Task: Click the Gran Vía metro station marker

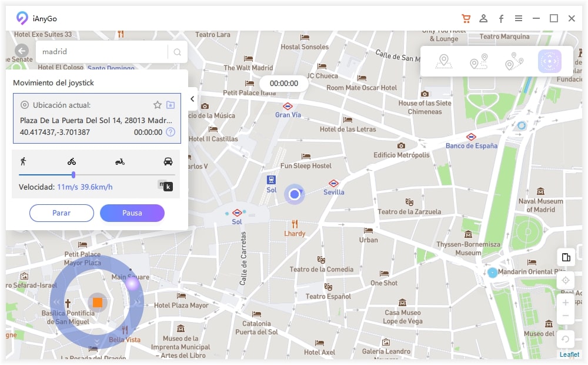Action: point(288,106)
